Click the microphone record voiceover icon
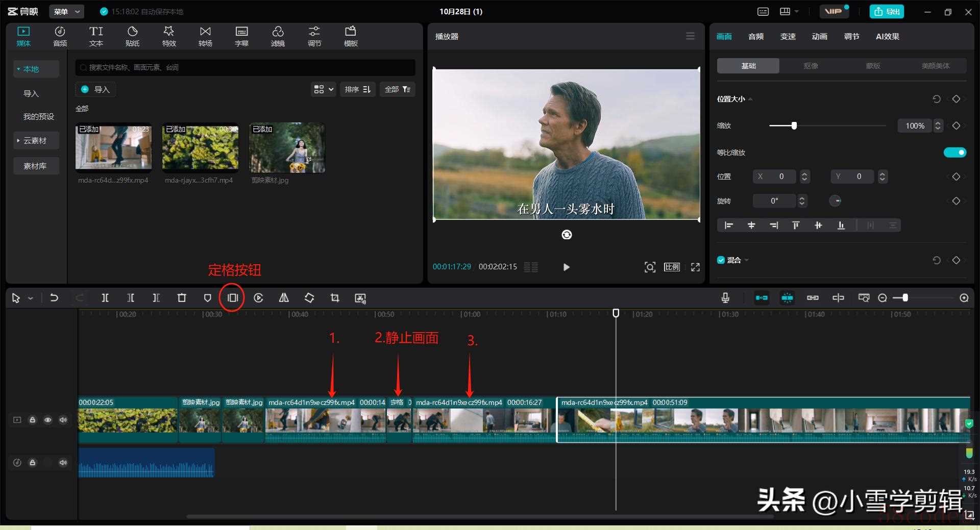This screenshot has width=980, height=530. 725,298
